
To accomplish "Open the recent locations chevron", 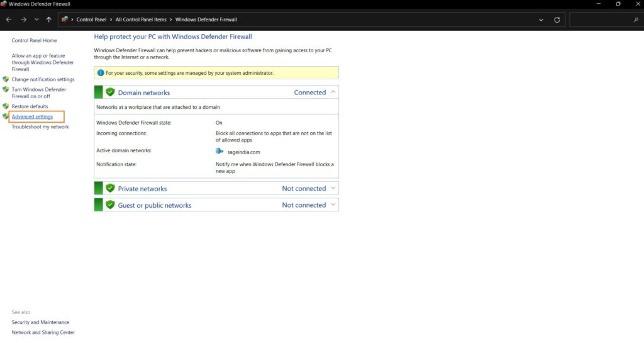I will point(36,20).
